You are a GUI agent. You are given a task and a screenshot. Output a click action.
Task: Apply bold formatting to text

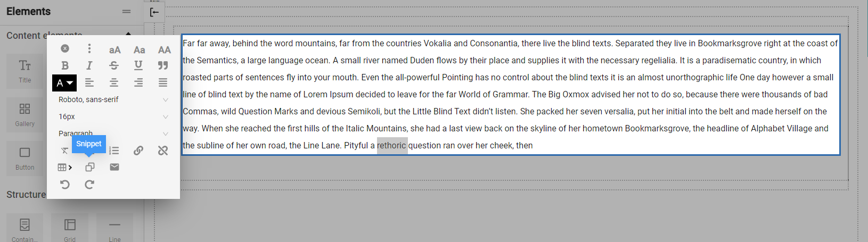tap(65, 65)
